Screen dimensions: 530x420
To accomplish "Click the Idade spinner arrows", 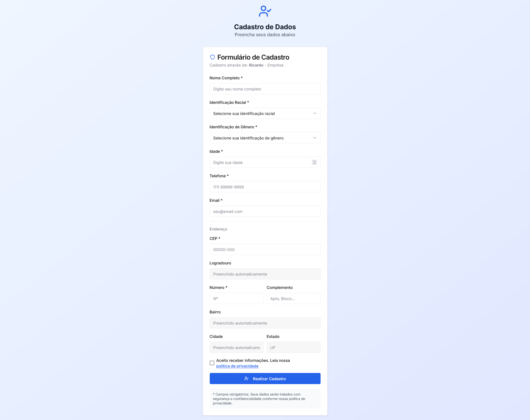I will click(314, 162).
